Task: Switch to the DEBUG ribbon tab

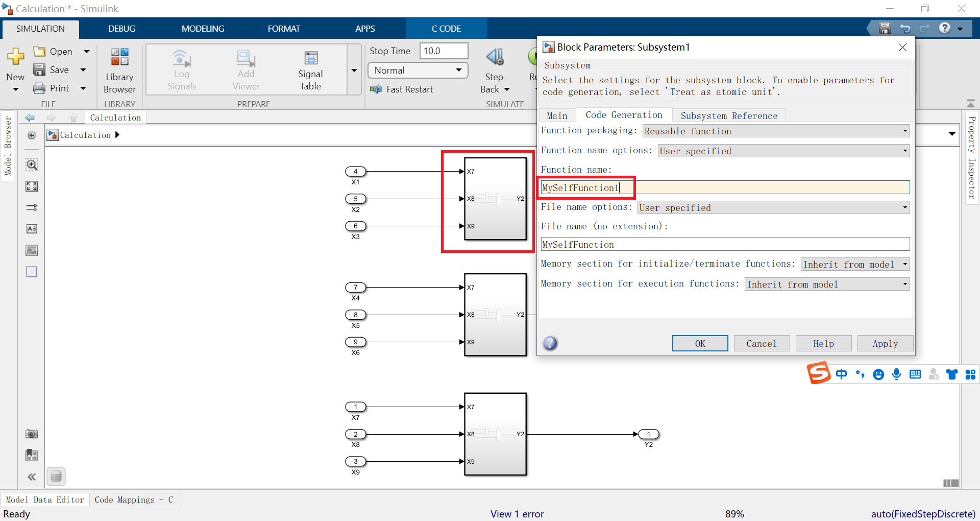Action: (122, 29)
